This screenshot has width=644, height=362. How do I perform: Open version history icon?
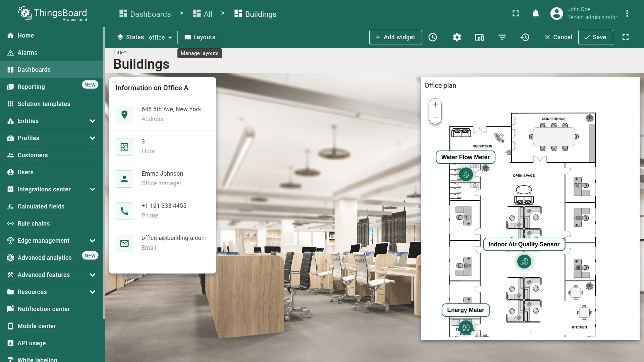(x=525, y=37)
